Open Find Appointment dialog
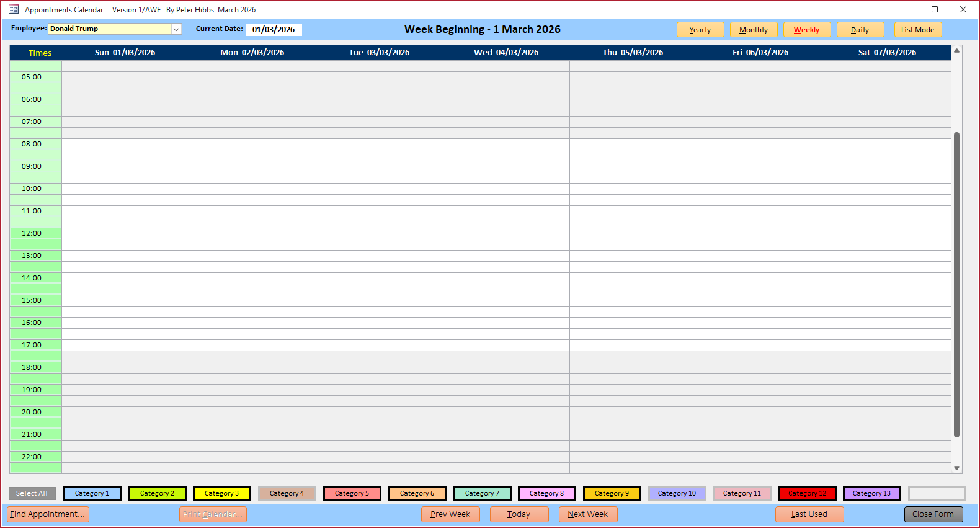 [x=48, y=514]
